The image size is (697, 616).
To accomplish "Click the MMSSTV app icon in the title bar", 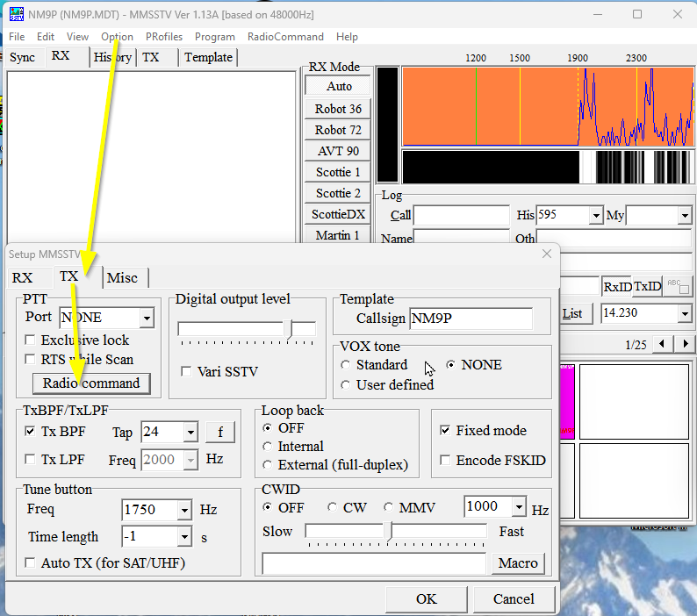I will [16, 14].
